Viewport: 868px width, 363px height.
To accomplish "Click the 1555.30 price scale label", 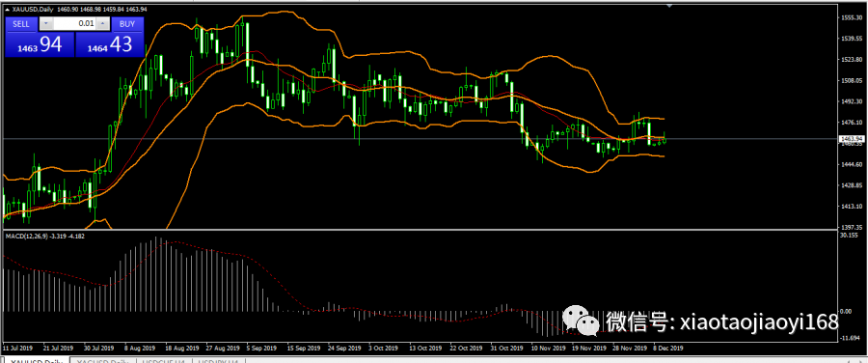I will (852, 17).
